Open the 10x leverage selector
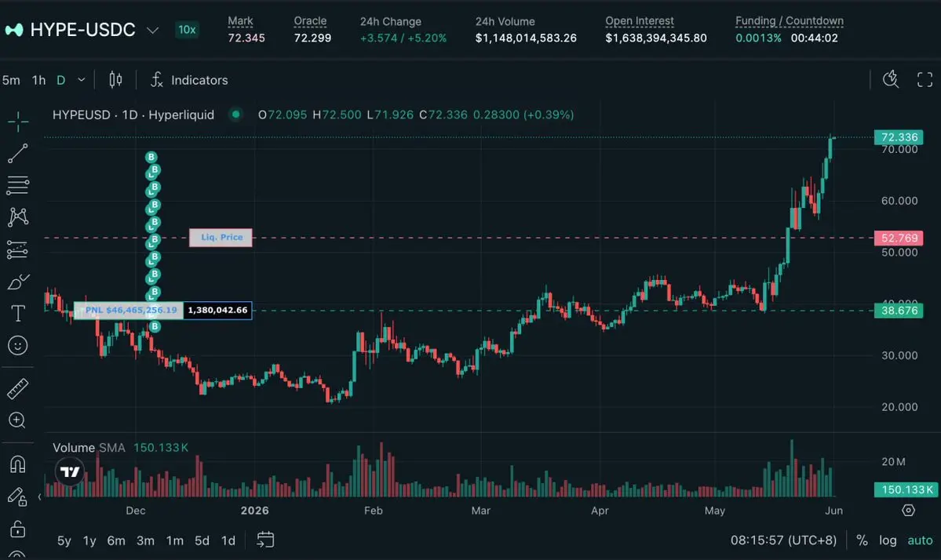This screenshot has width=941, height=560. [187, 29]
